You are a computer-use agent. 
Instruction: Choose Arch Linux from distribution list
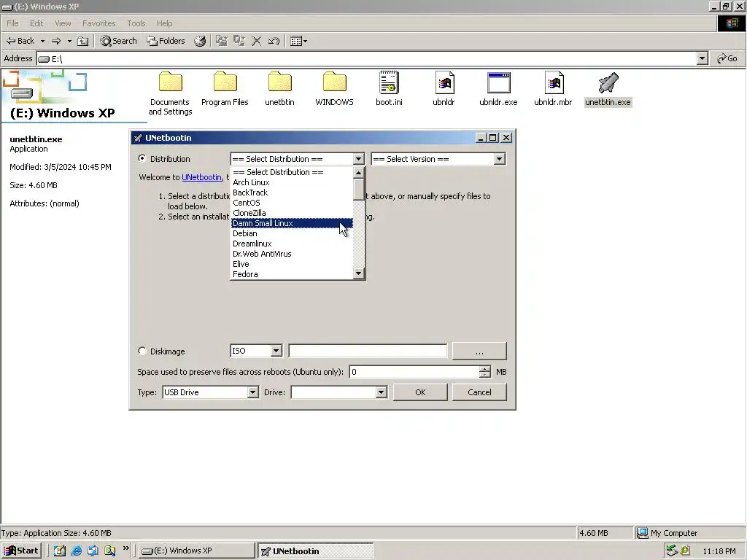click(292, 182)
